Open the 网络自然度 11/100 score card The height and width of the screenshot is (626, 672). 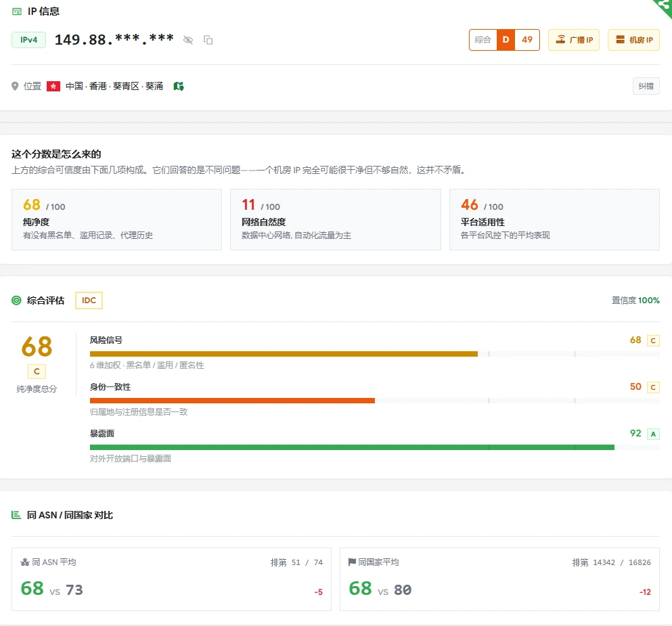tap(336, 219)
